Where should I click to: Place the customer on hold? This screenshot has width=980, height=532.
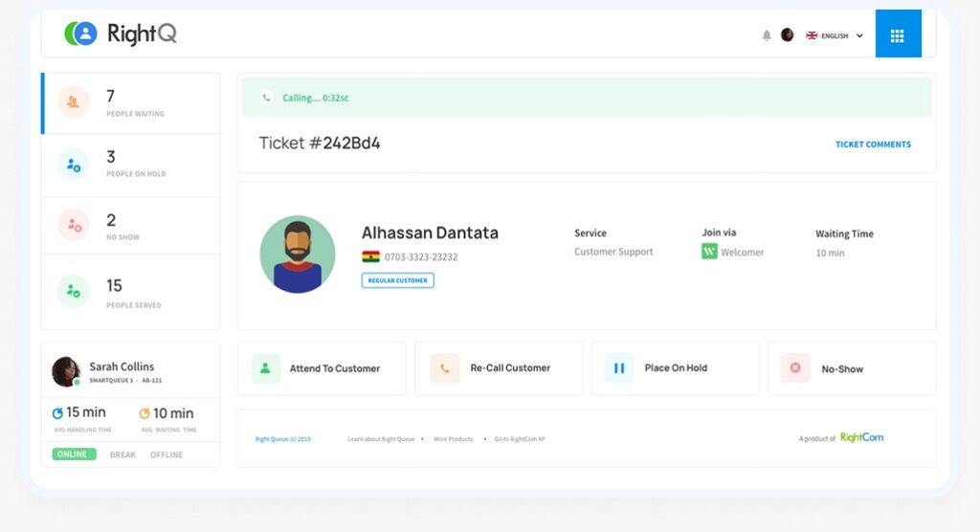point(675,368)
